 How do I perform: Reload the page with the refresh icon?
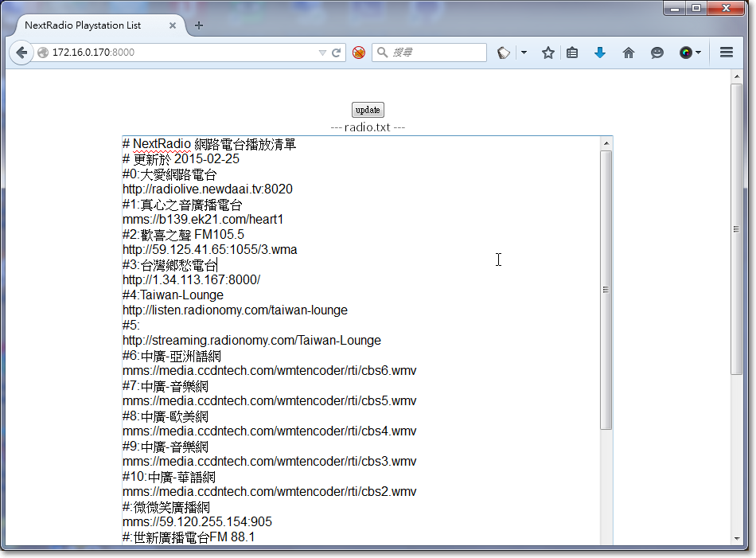coord(337,53)
